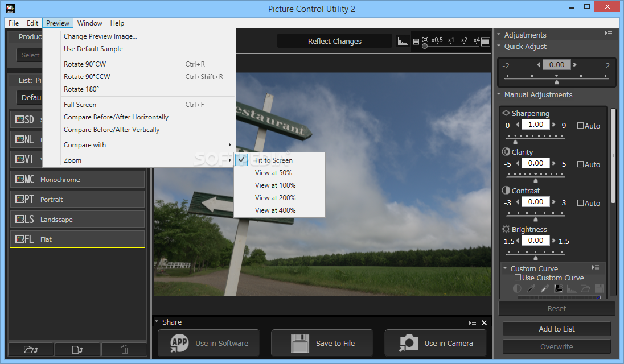Choose View at 100% zoom option
The width and height of the screenshot is (624, 364).
[280, 185]
